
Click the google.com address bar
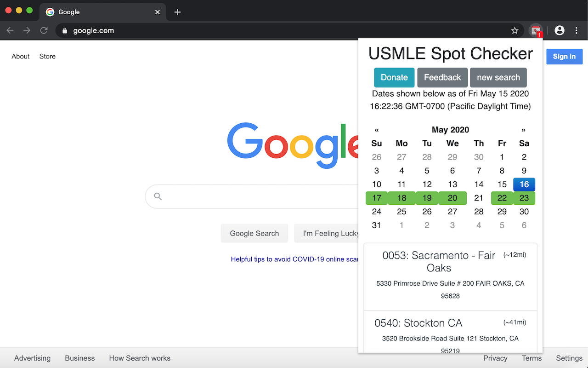(x=289, y=31)
